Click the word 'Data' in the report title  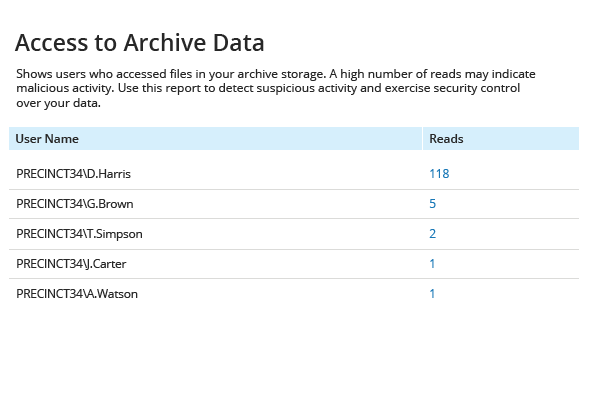[239, 42]
